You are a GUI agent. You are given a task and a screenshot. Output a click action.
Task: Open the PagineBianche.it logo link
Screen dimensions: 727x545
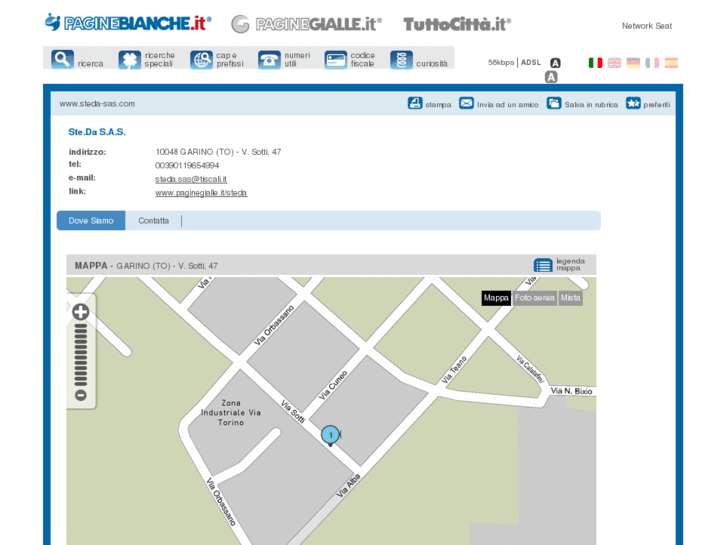[x=128, y=23]
